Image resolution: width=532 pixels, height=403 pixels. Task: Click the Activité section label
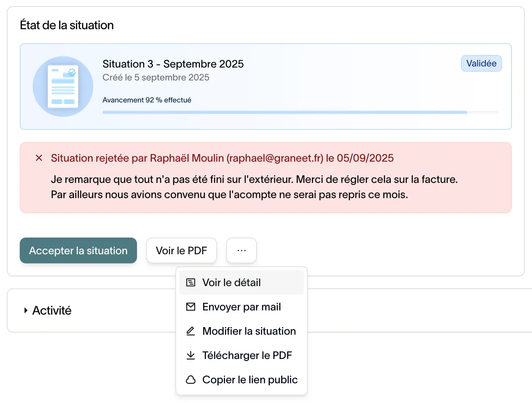click(52, 310)
